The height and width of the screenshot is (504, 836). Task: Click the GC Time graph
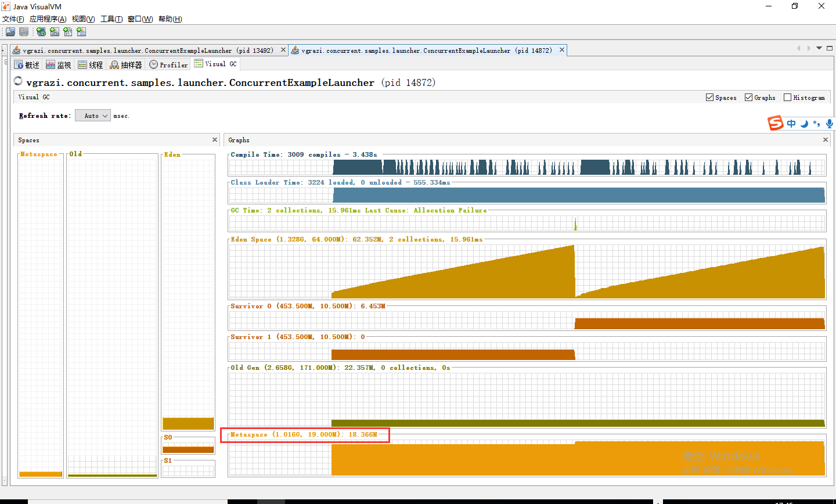click(x=527, y=223)
